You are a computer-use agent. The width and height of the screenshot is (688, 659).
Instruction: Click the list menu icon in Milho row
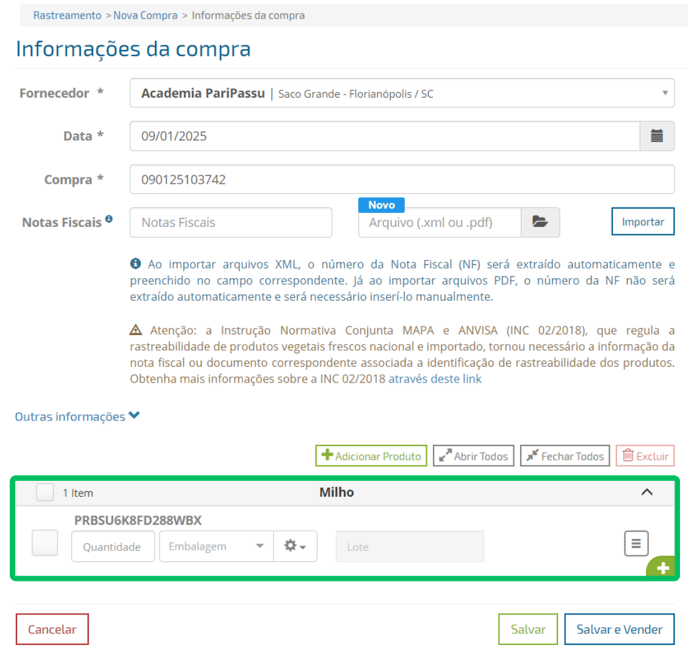tap(635, 543)
